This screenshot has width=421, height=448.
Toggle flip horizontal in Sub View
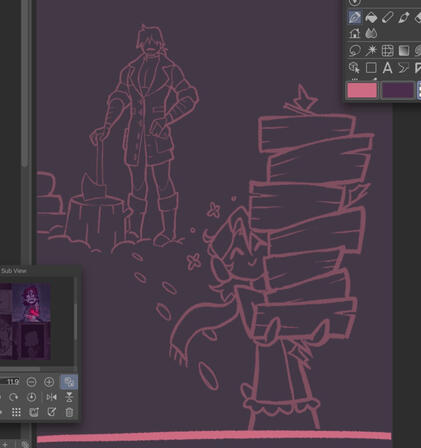tap(51, 397)
